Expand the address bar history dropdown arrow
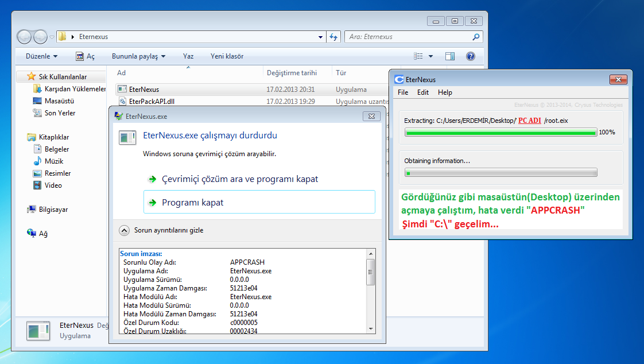Screen dimensions: 644x364 (320, 37)
